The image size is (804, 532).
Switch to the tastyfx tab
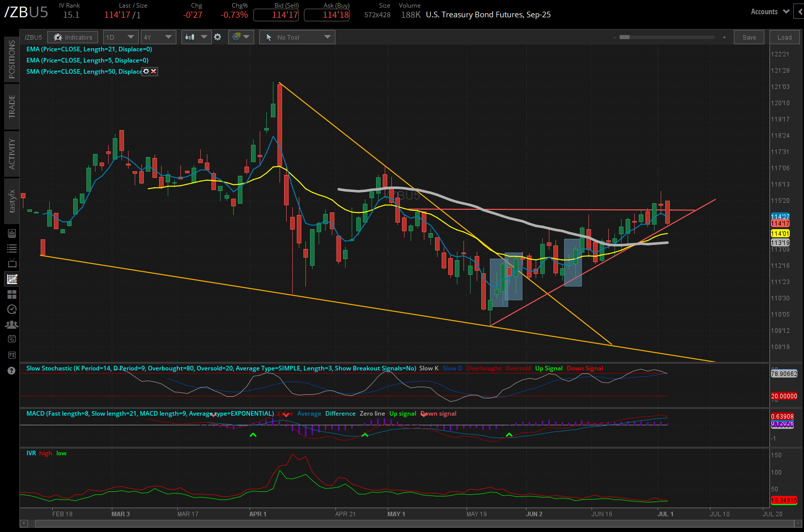coord(12,201)
